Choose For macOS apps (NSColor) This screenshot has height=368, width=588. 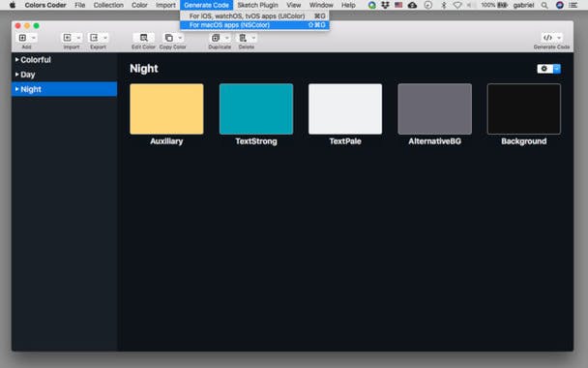click(x=254, y=25)
